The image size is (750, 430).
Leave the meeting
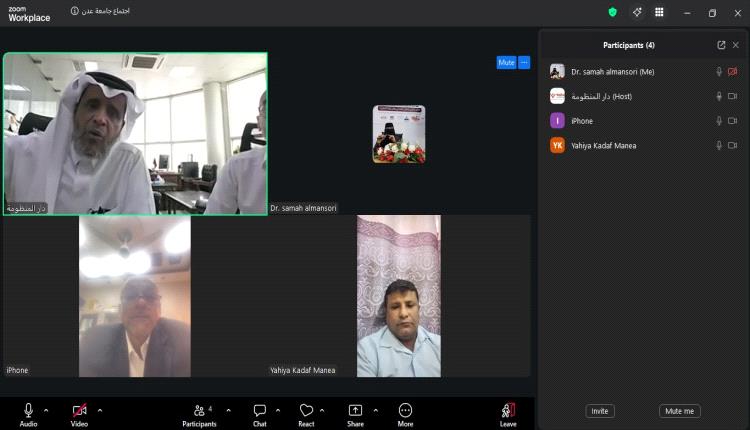click(x=508, y=414)
